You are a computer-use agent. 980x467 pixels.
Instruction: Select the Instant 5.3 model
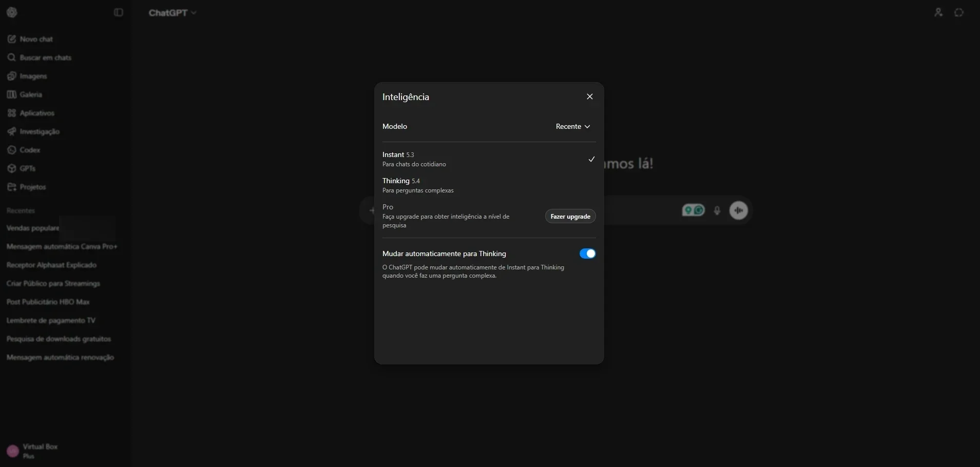pyautogui.click(x=489, y=159)
